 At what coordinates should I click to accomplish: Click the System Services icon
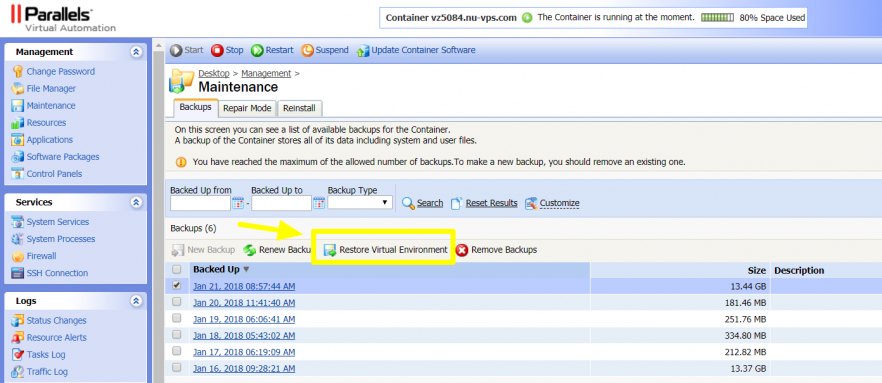[17, 222]
